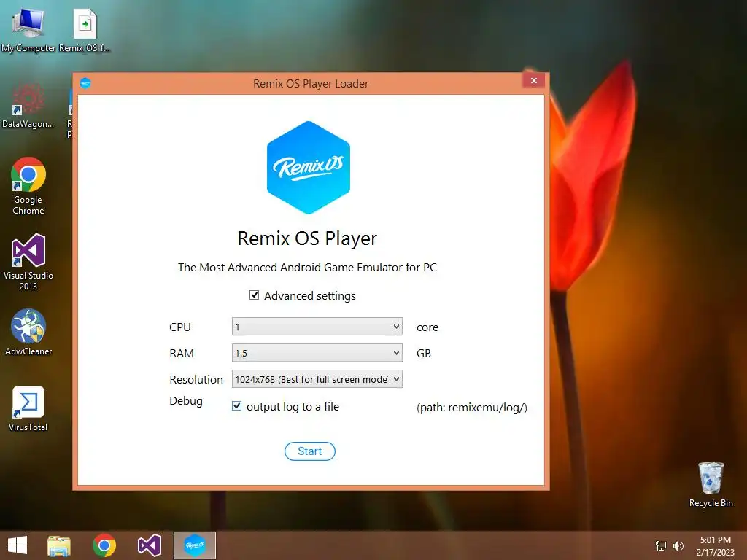Screen dimensions: 747x560
Task: Open Chrome from the taskbar
Action: coord(104,545)
